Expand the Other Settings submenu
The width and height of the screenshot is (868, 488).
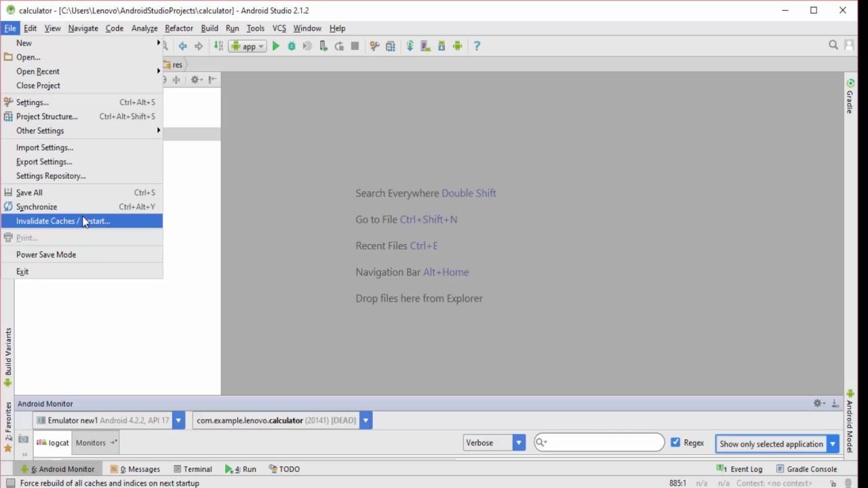[x=81, y=131]
